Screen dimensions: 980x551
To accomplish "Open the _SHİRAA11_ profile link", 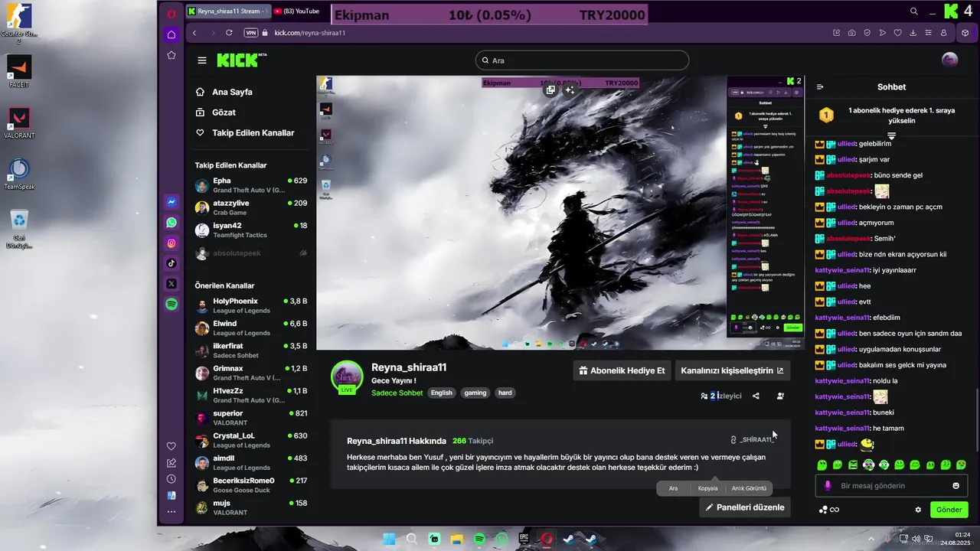I will pyautogui.click(x=752, y=440).
